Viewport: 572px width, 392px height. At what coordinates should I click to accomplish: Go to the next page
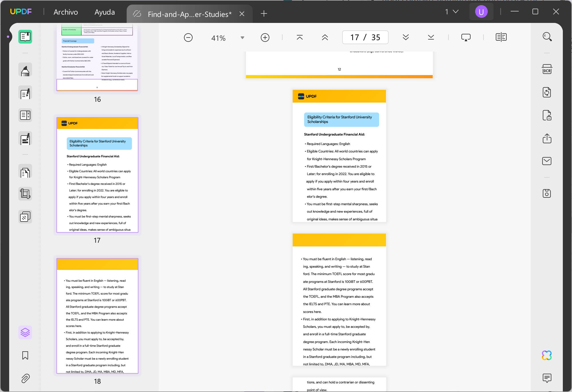pos(406,38)
